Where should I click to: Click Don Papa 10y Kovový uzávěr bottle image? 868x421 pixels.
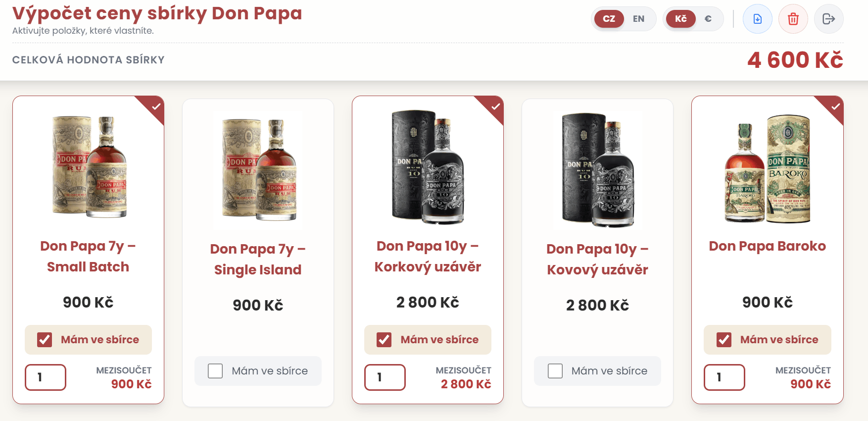pos(597,169)
